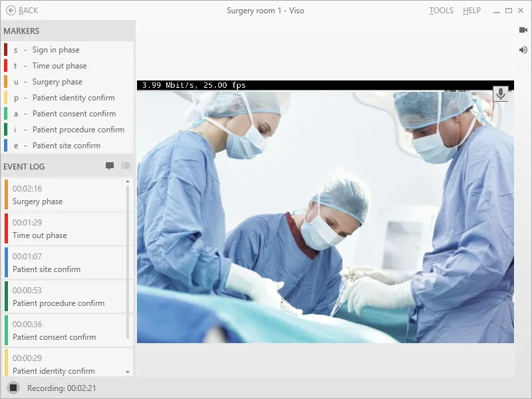Toggle the video camera icon

click(x=523, y=30)
